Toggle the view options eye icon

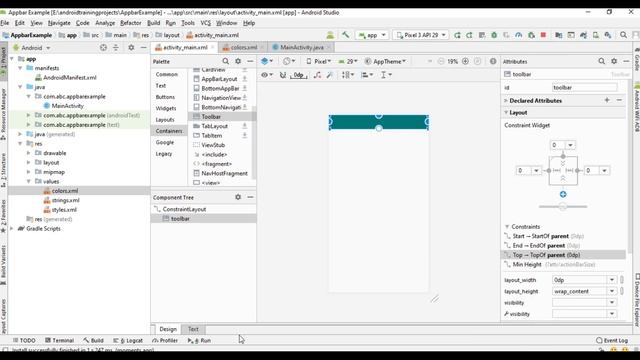click(x=267, y=75)
